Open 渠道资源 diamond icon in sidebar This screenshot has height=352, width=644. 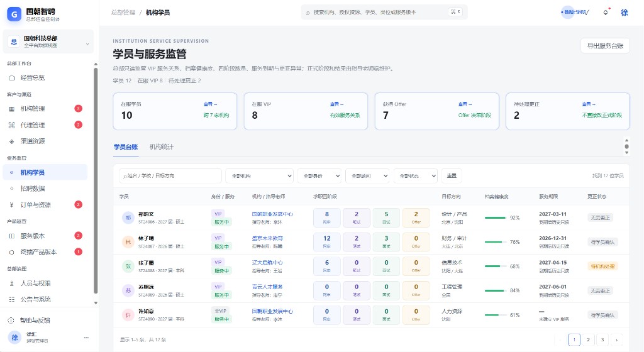pos(11,141)
